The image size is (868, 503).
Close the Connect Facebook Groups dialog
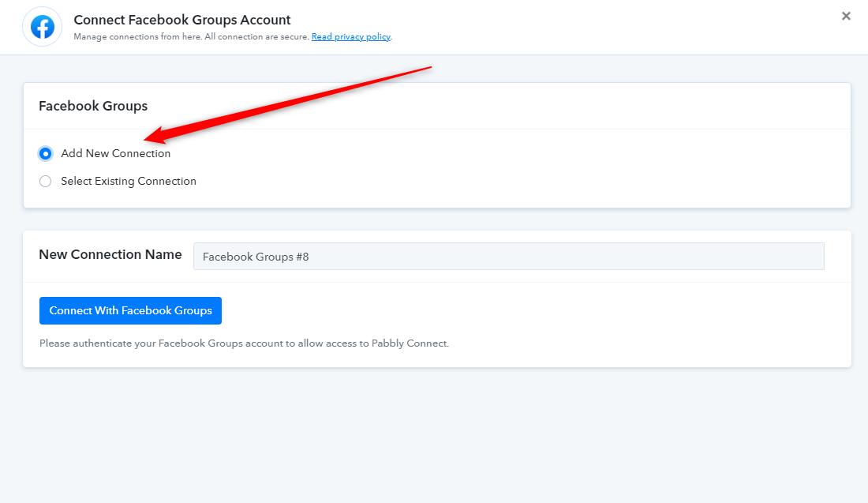click(x=846, y=16)
